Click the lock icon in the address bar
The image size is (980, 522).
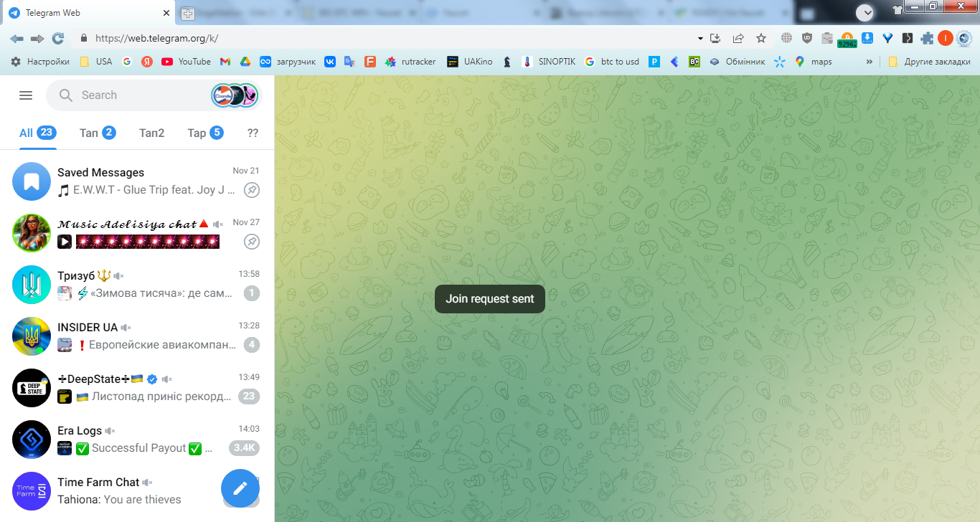click(84, 39)
